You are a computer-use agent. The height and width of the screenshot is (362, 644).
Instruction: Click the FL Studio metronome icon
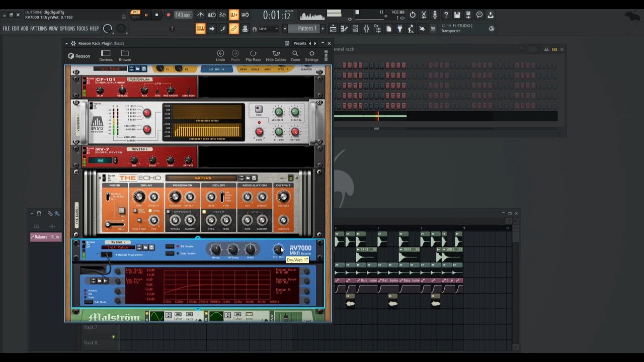tap(200, 15)
